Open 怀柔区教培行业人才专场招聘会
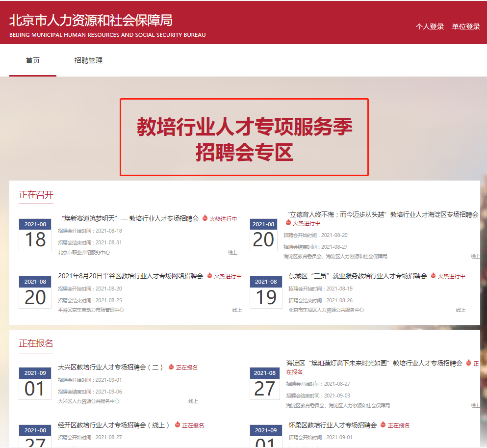Image resolution: width=487 pixels, height=448 pixels. 333,425
